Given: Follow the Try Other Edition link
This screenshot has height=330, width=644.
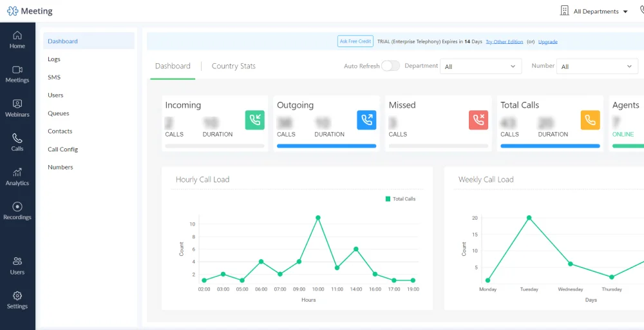Looking at the screenshot, I should coord(504,42).
